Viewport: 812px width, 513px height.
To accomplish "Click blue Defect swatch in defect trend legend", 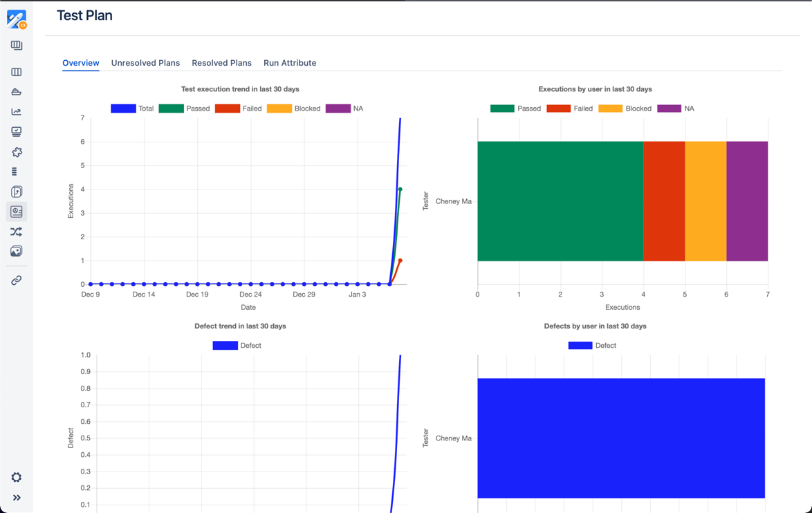I will tap(225, 346).
